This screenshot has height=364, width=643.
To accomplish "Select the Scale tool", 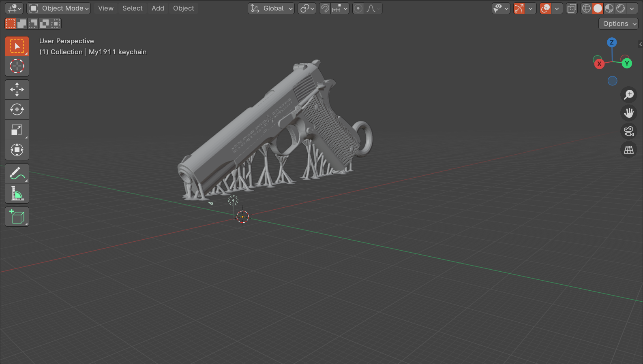I will coord(17,130).
